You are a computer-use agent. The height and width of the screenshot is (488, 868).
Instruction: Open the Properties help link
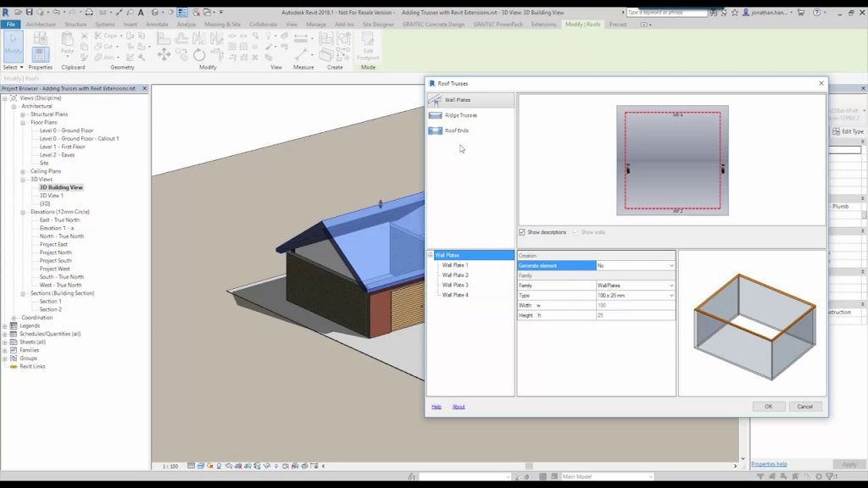click(x=769, y=464)
